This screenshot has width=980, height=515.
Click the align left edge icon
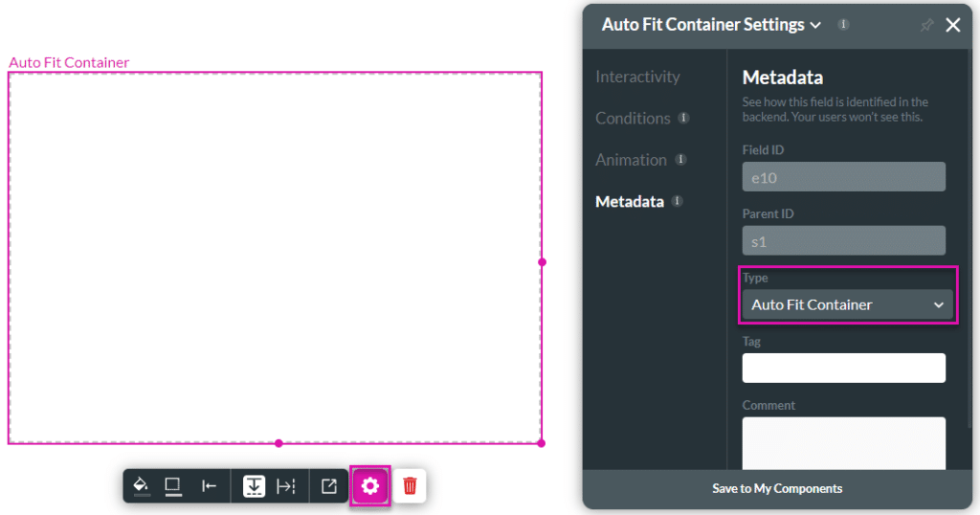pos(209,486)
